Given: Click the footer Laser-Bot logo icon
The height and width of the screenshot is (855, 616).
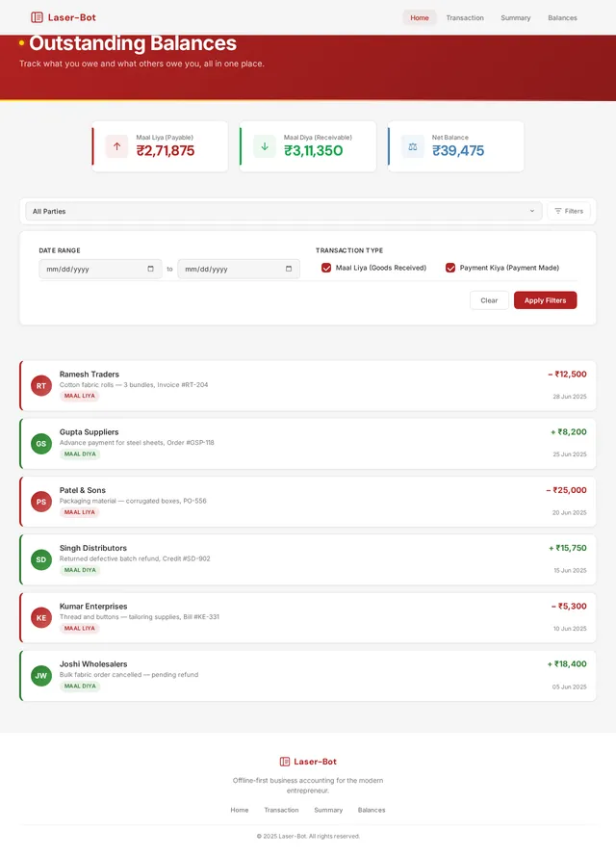Looking at the screenshot, I should pos(285,762).
